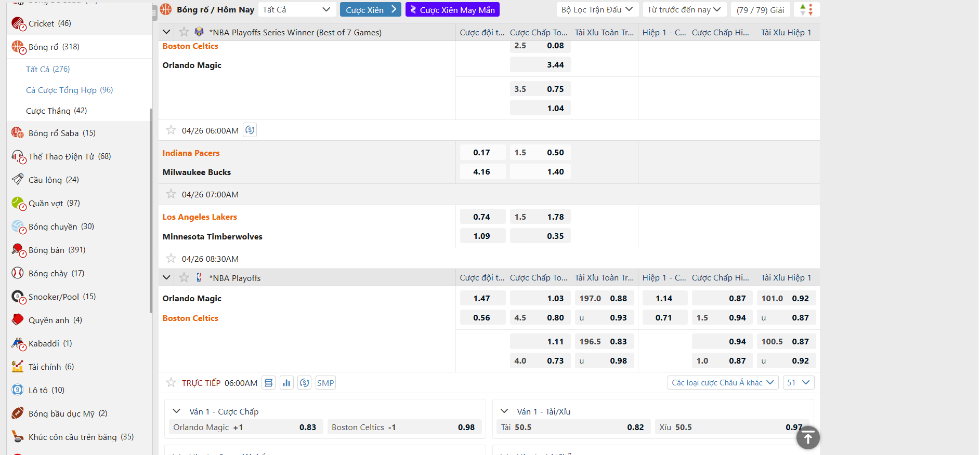
Task: Click first half over 101.0 odds 0.92
Action: (x=786, y=299)
